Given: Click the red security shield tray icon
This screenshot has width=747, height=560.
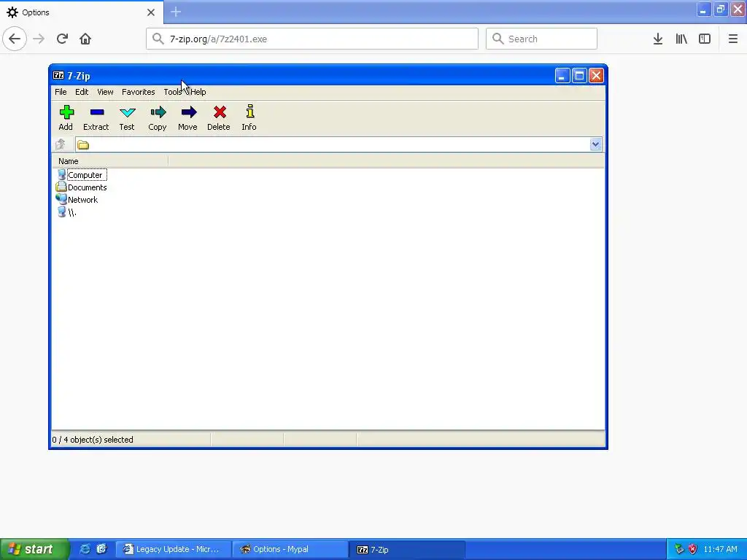Looking at the screenshot, I should 693,549.
